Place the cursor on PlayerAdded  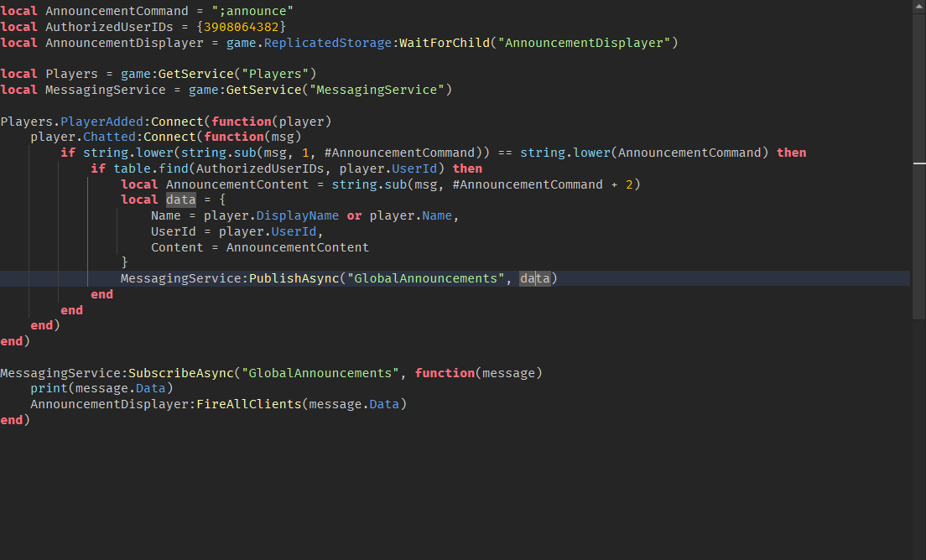(101, 122)
